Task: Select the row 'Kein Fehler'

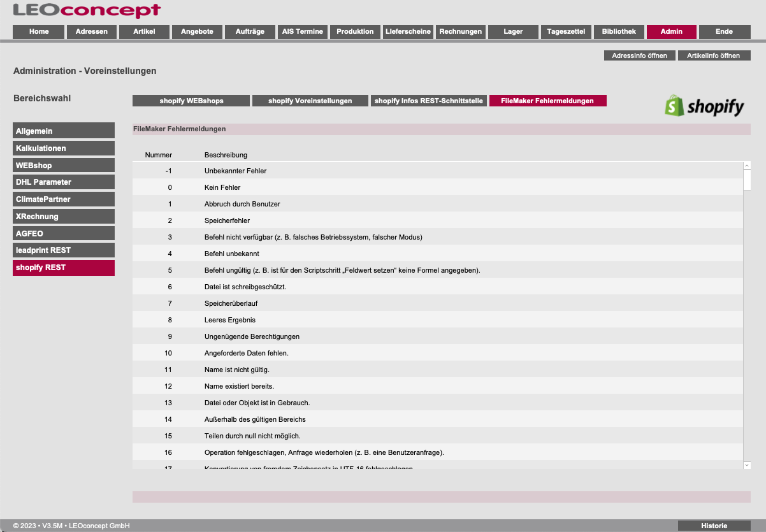Action: click(438, 187)
